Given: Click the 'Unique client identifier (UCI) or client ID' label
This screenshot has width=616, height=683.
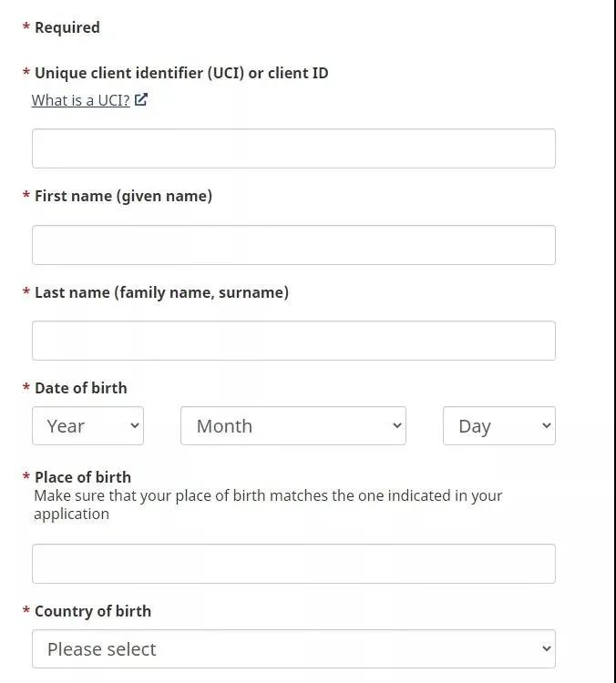Looking at the screenshot, I should [181, 73].
